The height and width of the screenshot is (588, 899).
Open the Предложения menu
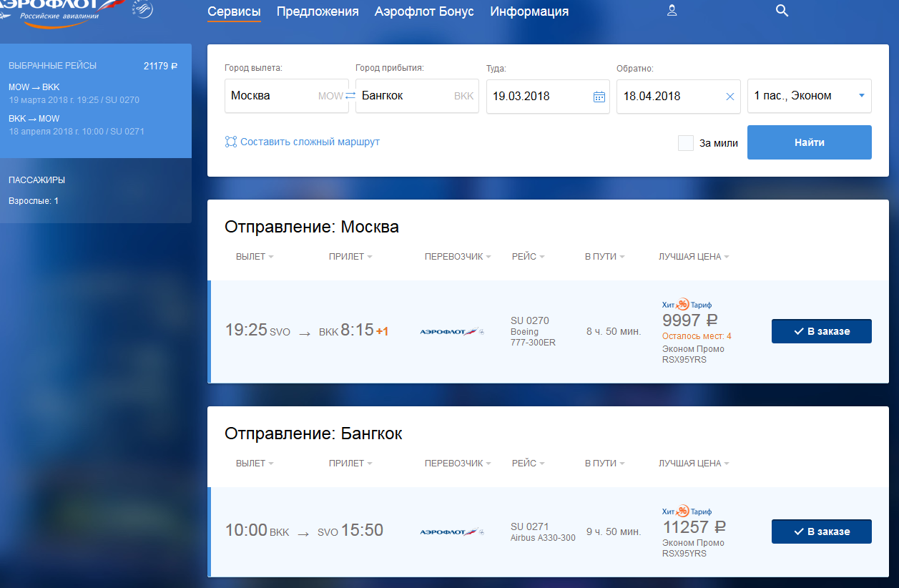click(x=318, y=11)
